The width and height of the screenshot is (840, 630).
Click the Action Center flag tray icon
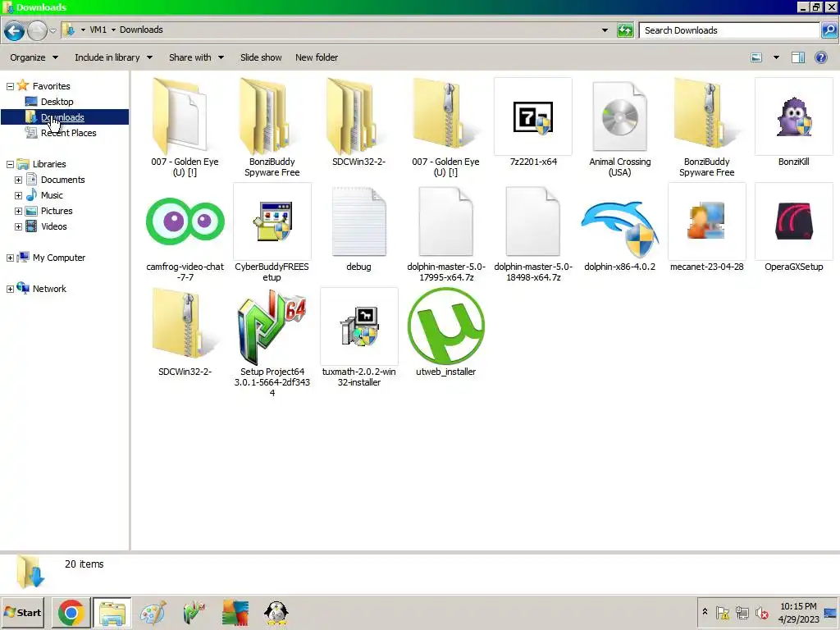[x=722, y=612]
